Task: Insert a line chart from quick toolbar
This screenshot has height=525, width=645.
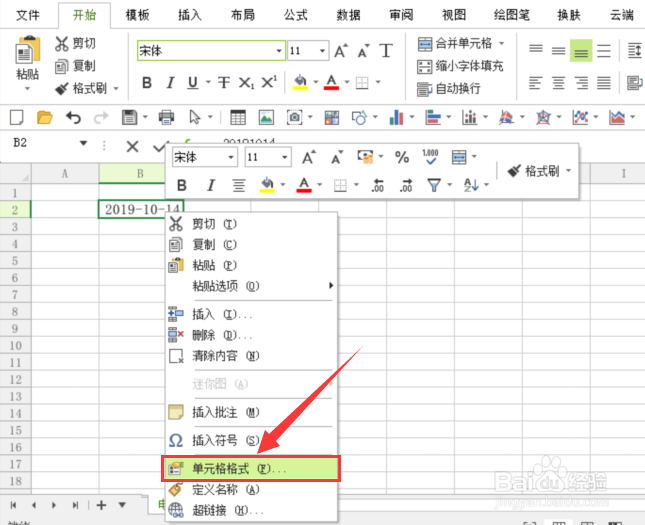Action: [x=580, y=118]
